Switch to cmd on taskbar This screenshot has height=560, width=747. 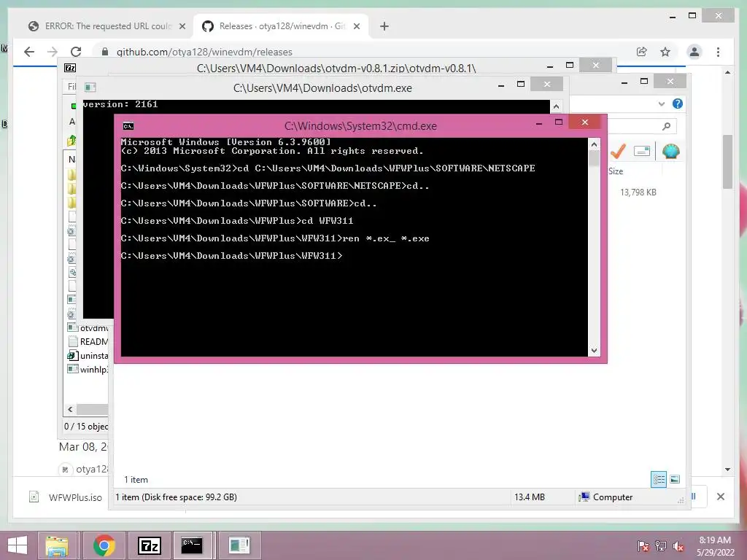[192, 545]
